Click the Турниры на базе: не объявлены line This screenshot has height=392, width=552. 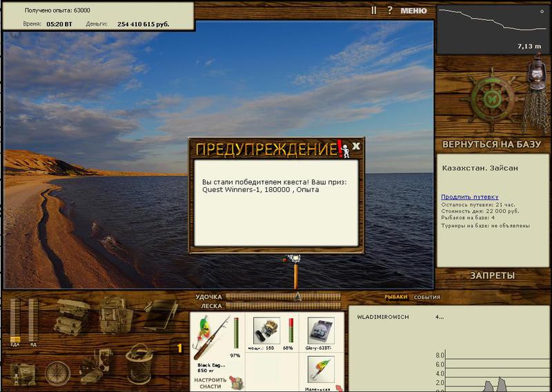[486, 226]
